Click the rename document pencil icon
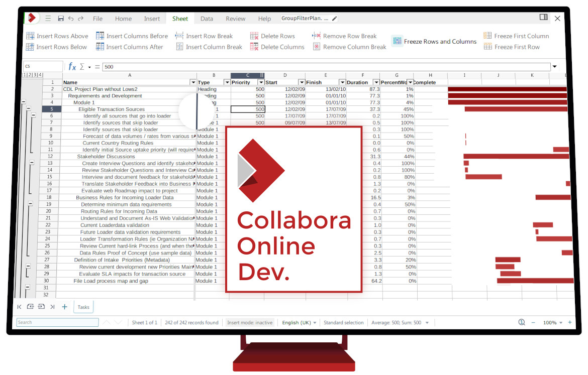 [335, 19]
